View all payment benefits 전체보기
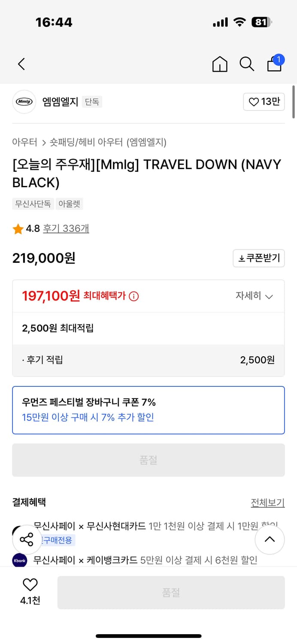This screenshot has height=644, width=297. point(267,502)
